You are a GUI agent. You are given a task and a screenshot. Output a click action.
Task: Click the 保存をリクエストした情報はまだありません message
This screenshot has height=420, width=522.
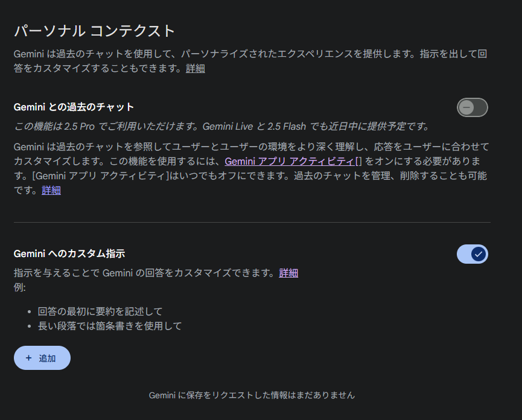tap(252, 395)
